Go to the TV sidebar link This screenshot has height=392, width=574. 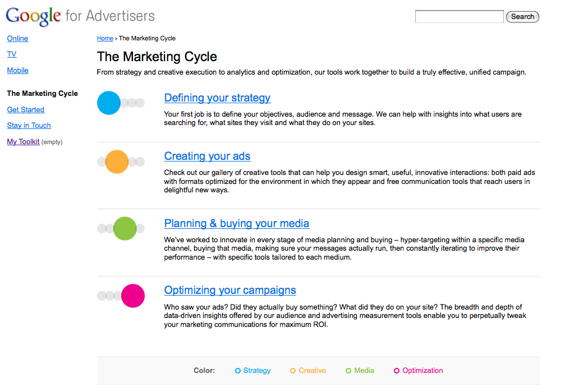click(x=12, y=54)
